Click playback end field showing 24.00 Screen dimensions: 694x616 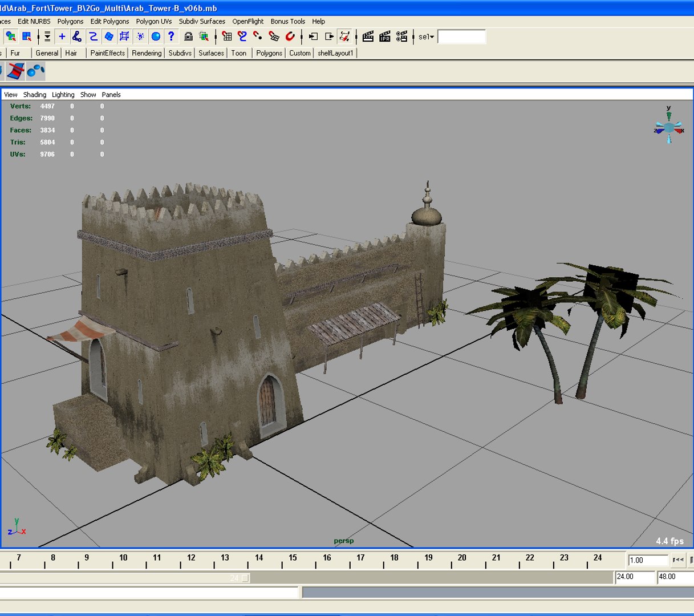[x=635, y=577]
